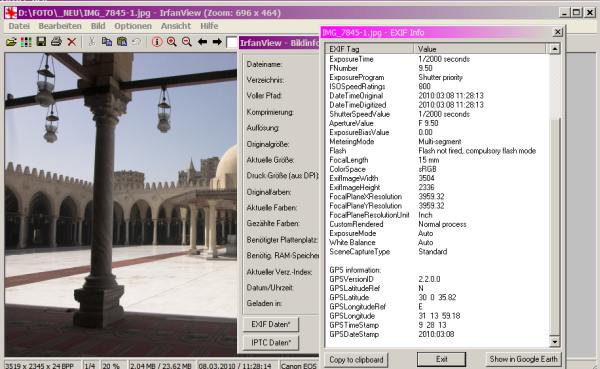The image size is (600, 369).
Task: Minimize the IrfanView main window
Action: pyautogui.click(x=564, y=13)
